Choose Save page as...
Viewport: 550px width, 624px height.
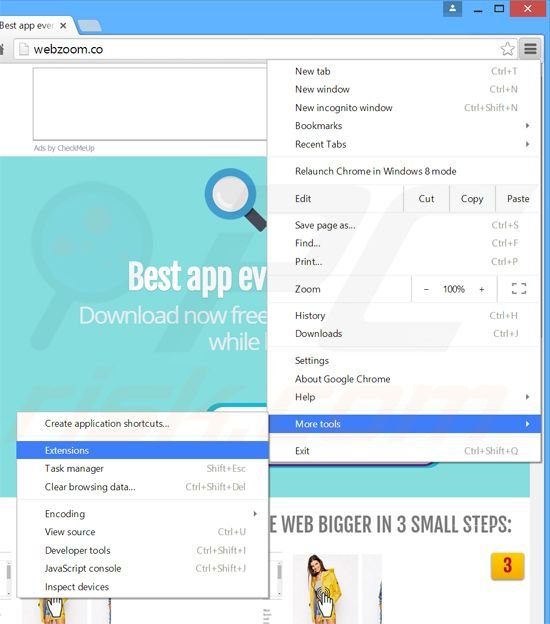click(404, 225)
